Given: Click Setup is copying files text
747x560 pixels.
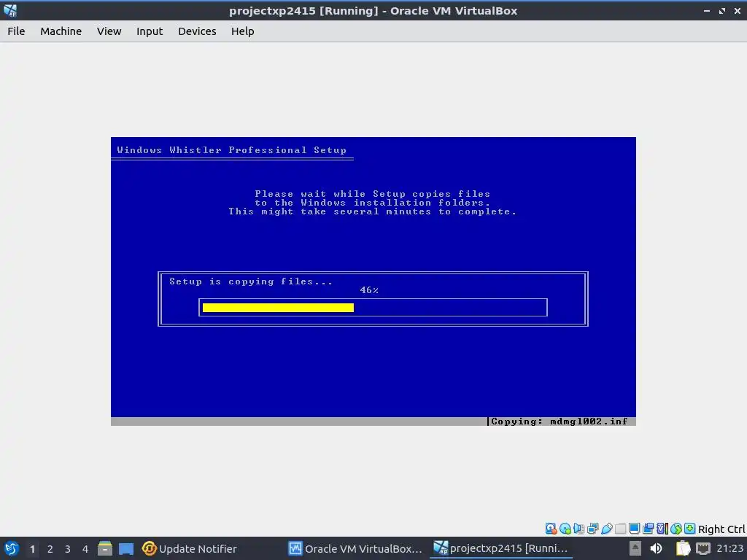Looking at the screenshot, I should (251, 281).
